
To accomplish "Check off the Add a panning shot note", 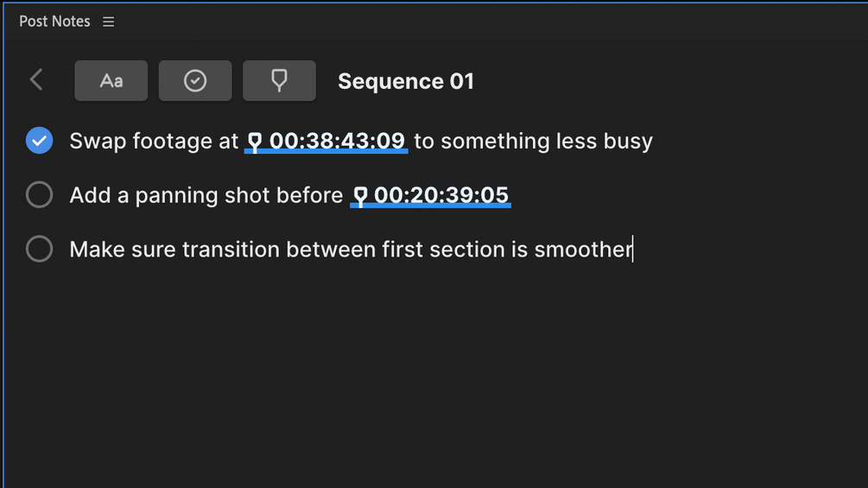I will click(40, 195).
